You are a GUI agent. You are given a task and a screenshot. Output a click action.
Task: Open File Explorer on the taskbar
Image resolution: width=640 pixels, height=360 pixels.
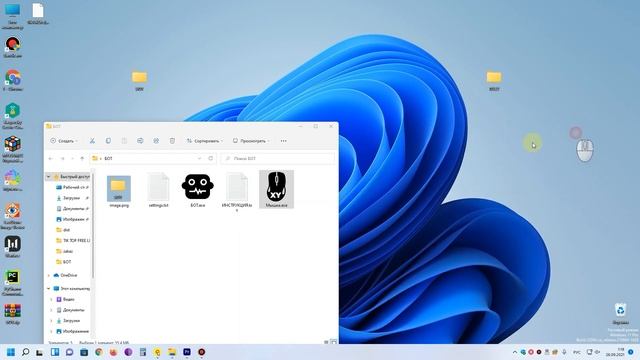pyautogui.click(x=172, y=352)
